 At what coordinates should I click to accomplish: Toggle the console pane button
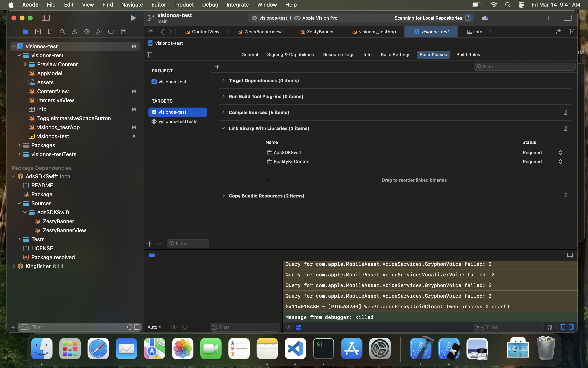point(571,327)
